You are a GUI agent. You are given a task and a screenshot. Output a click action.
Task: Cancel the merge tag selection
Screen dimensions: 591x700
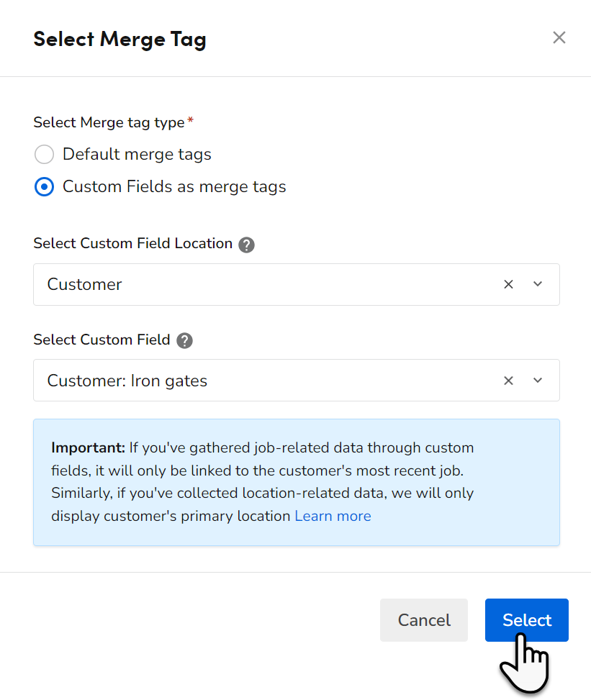[424, 619]
